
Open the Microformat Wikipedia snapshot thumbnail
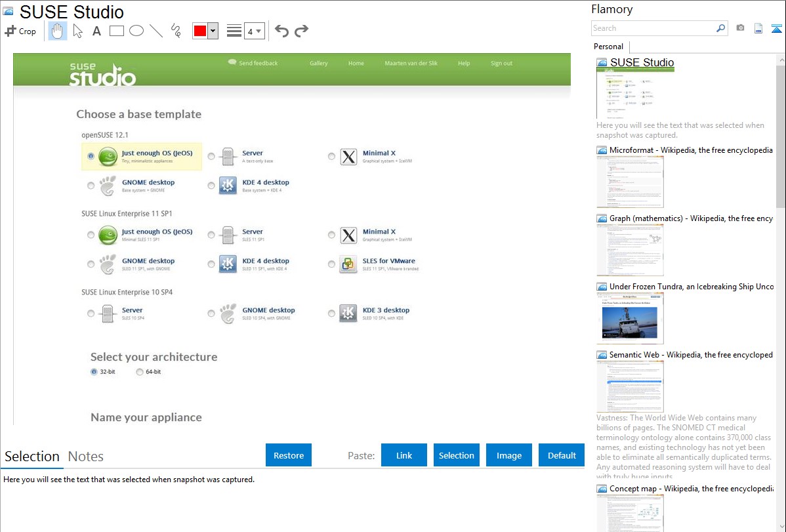(x=630, y=182)
